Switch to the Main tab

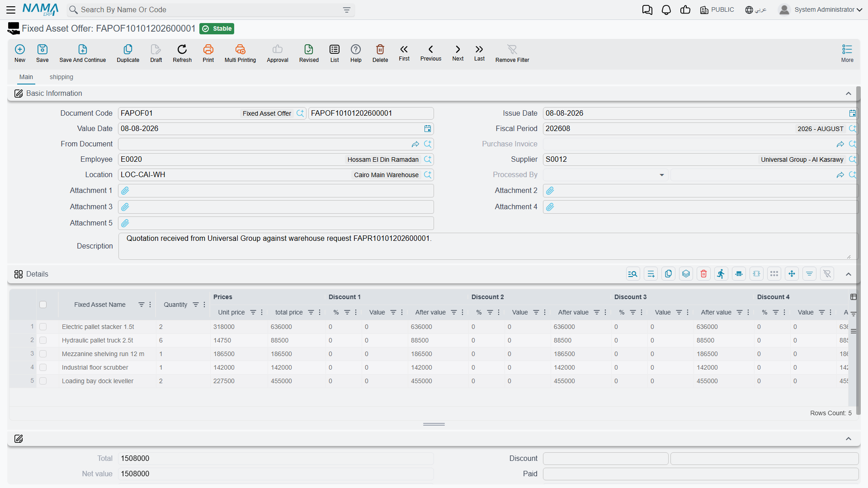(26, 77)
